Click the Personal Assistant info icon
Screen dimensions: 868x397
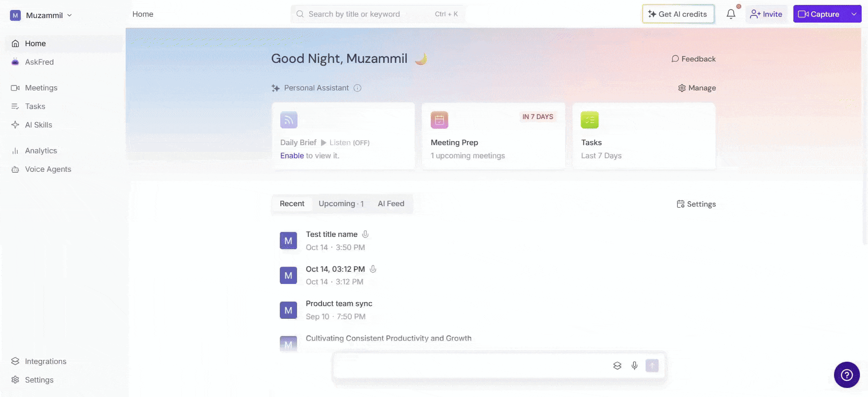[x=357, y=88]
